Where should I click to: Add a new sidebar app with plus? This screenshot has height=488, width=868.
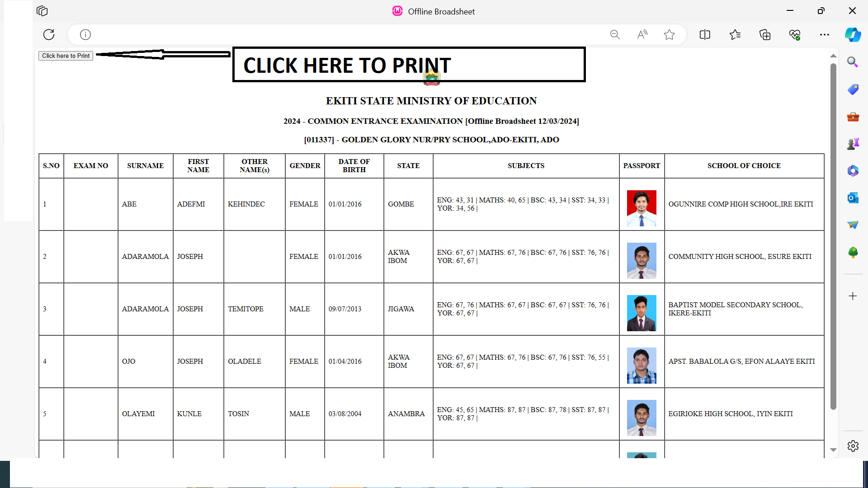click(853, 296)
